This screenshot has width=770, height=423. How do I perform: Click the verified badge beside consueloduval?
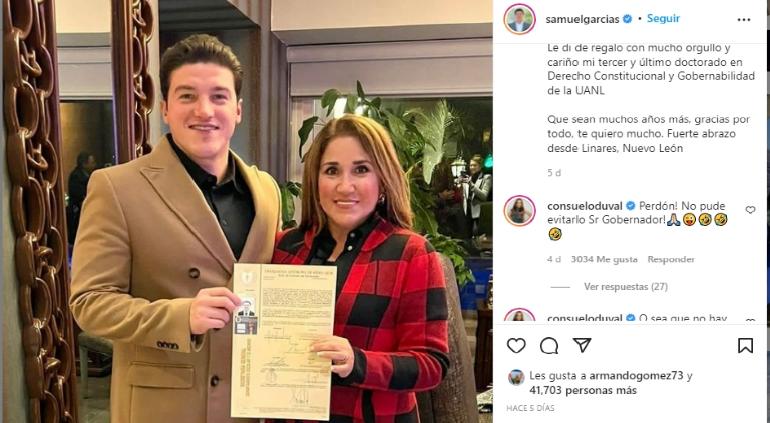(630, 206)
